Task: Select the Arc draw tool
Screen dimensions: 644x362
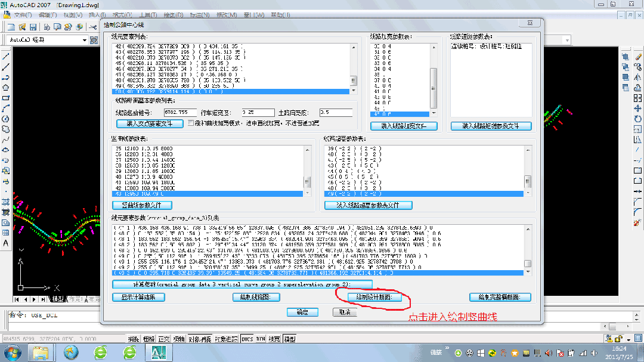Action: (6, 108)
